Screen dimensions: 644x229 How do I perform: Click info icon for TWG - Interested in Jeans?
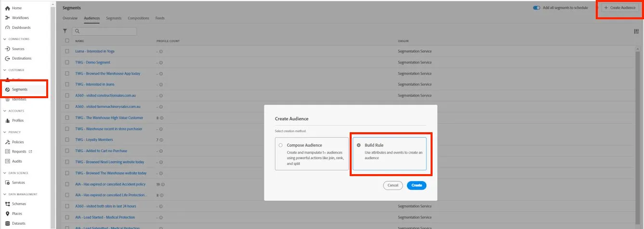161,85
